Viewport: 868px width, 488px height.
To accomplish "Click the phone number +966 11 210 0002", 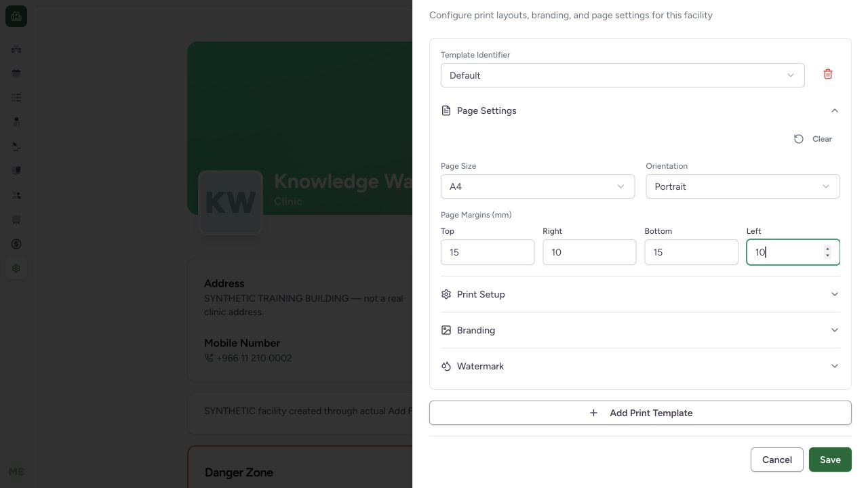I will [254, 358].
